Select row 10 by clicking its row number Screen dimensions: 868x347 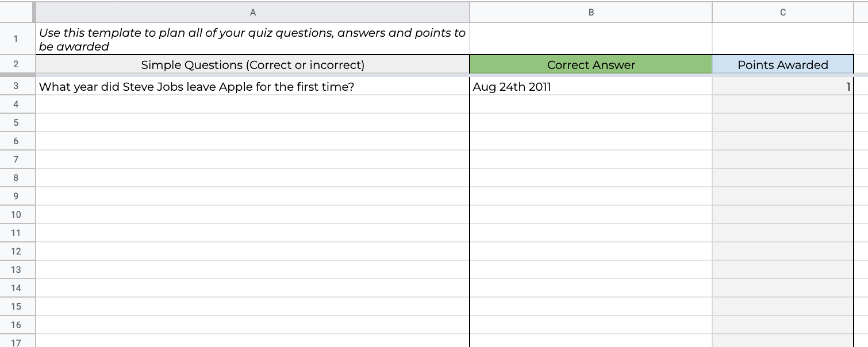coord(17,214)
